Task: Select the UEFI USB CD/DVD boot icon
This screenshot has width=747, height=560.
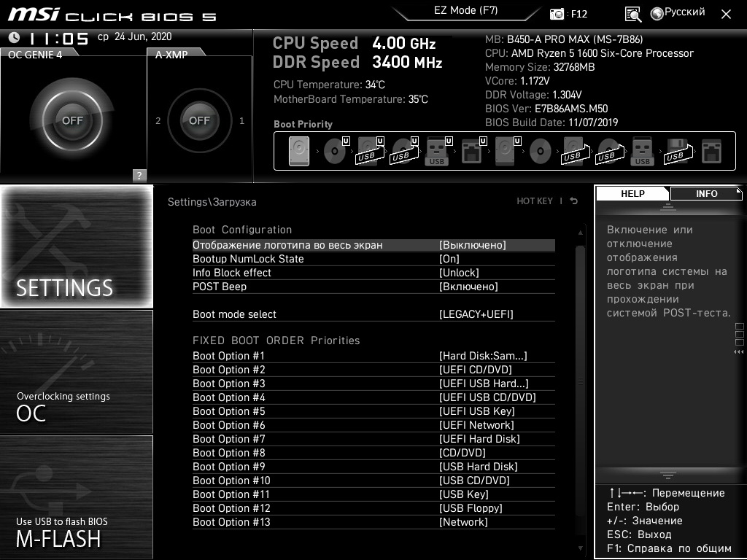Action: pos(404,151)
